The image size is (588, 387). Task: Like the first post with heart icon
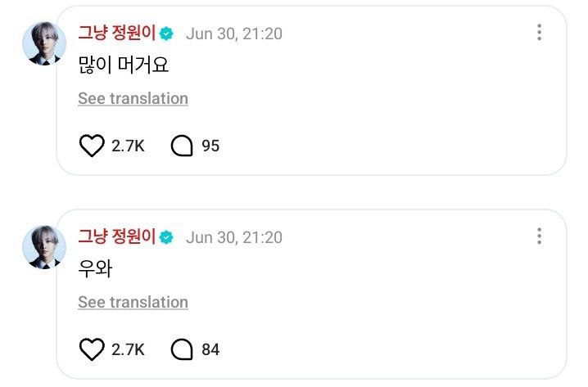click(x=92, y=146)
